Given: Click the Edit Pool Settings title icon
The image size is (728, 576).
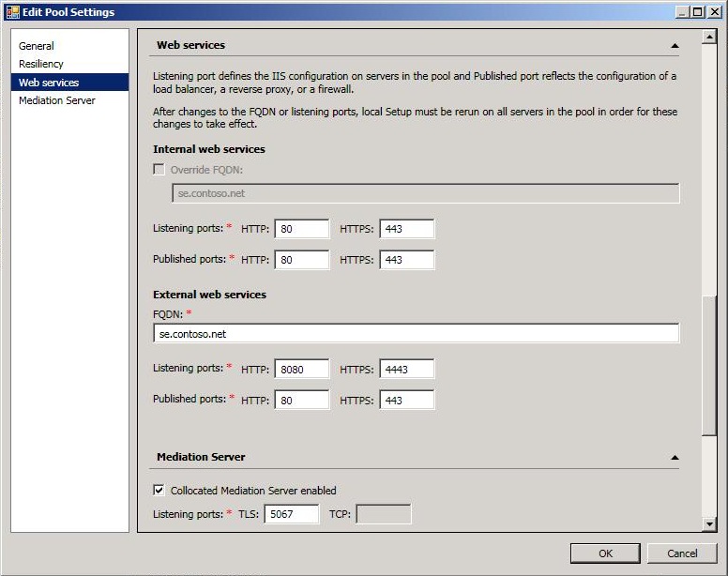Looking at the screenshot, I should pos(13,12).
